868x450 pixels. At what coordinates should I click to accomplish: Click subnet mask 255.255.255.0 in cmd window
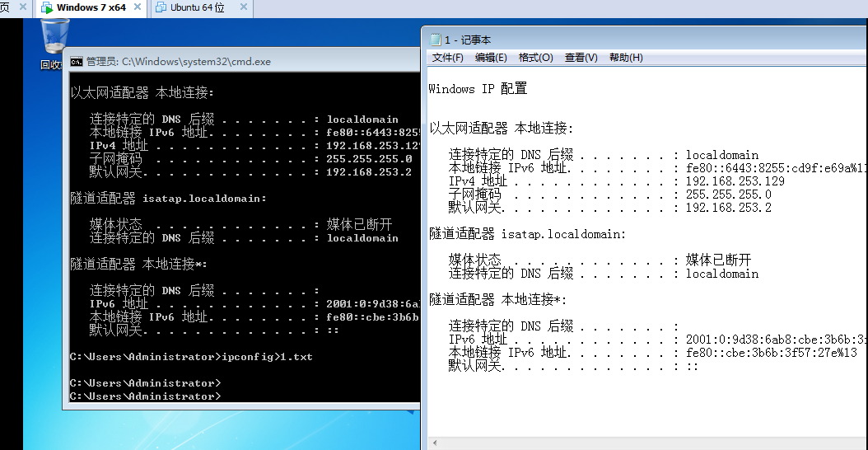pos(369,158)
